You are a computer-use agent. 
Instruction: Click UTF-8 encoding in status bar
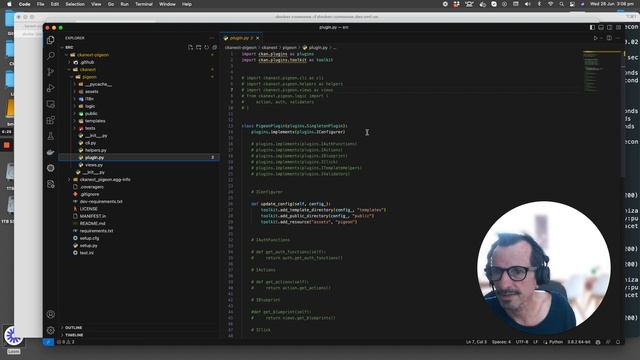(x=522, y=342)
